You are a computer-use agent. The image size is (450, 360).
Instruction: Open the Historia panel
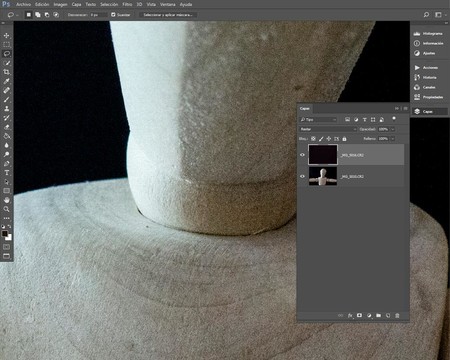click(x=429, y=77)
